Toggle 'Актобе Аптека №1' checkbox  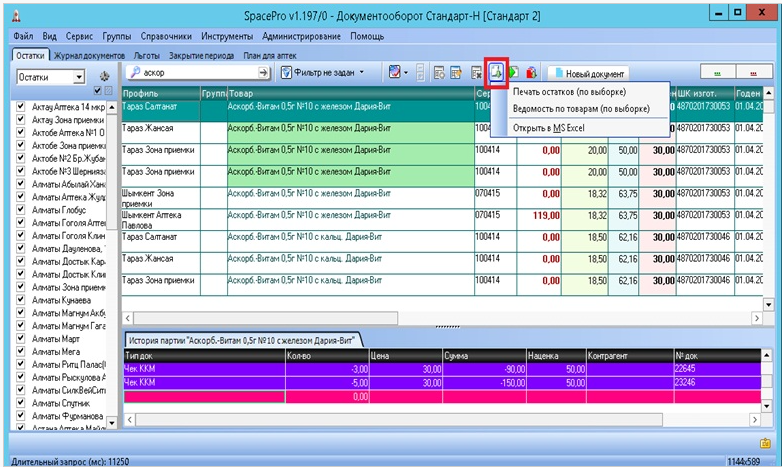pos(20,132)
